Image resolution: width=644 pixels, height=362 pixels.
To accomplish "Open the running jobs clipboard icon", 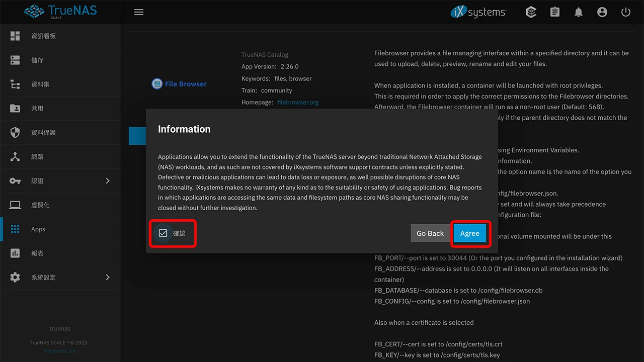I will point(554,12).
